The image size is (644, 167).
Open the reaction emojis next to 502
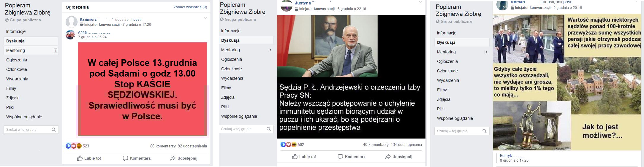289,144
